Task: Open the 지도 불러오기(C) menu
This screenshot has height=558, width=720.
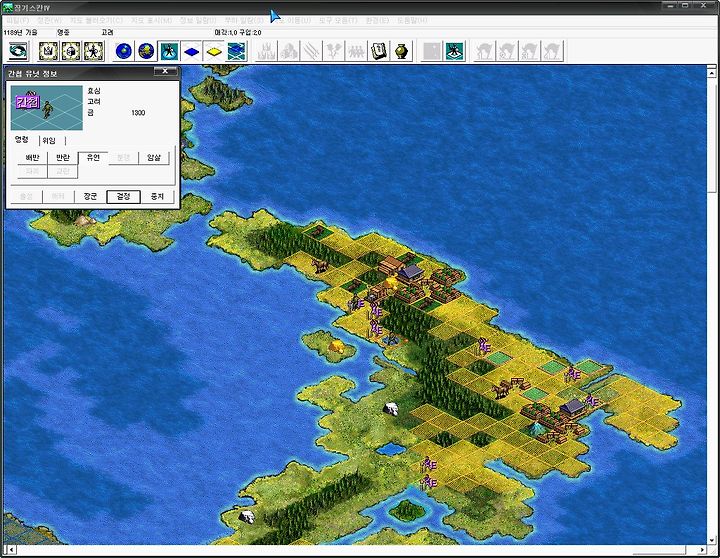Action: coord(96,21)
